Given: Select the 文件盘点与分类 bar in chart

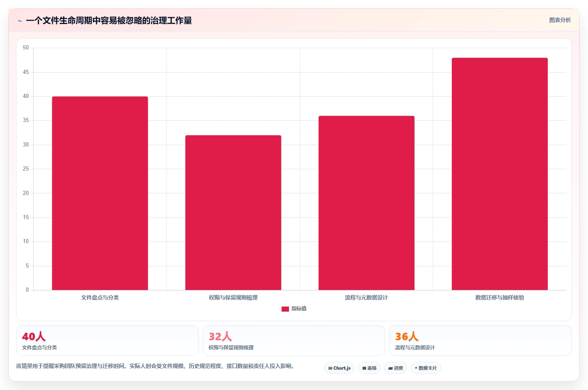Looking at the screenshot, I should pyautogui.click(x=100, y=193).
